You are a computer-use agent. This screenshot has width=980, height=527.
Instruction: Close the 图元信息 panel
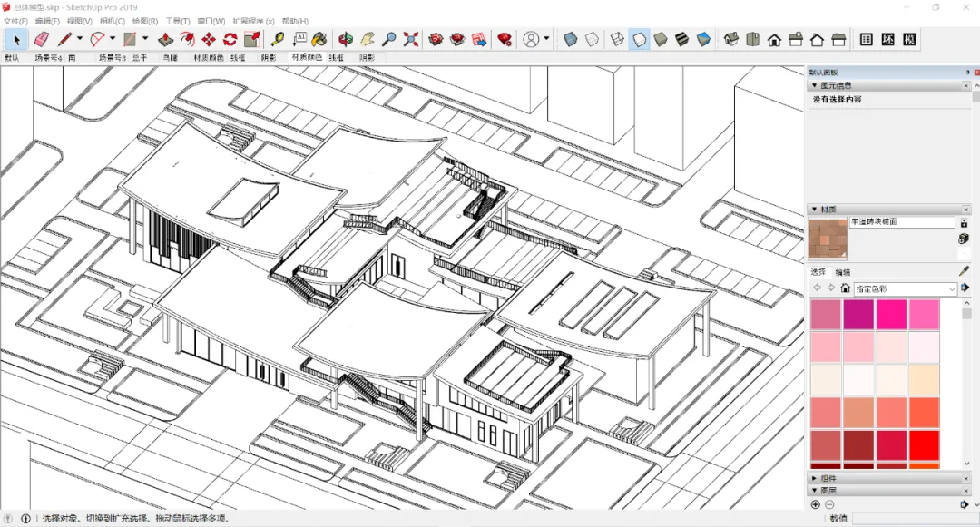[x=966, y=85]
